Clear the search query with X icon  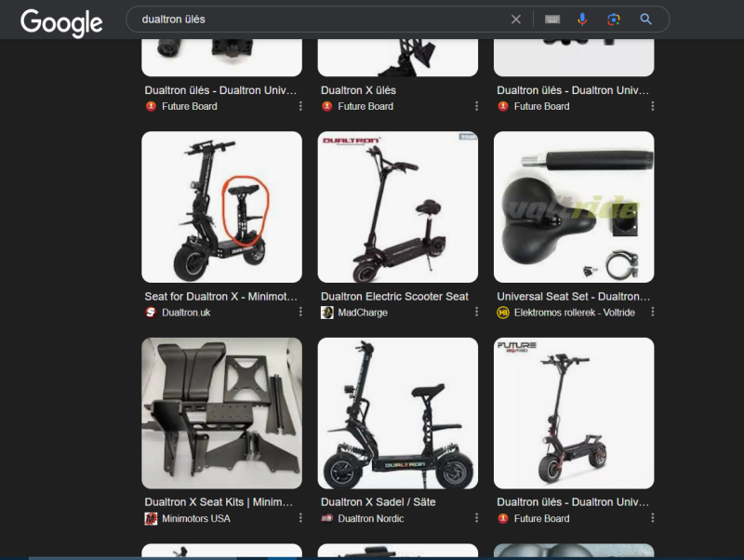(516, 20)
